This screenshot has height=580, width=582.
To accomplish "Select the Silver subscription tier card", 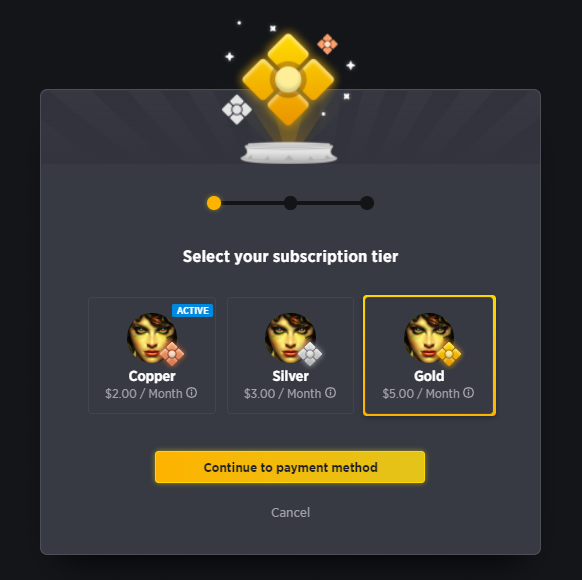I will [x=290, y=355].
